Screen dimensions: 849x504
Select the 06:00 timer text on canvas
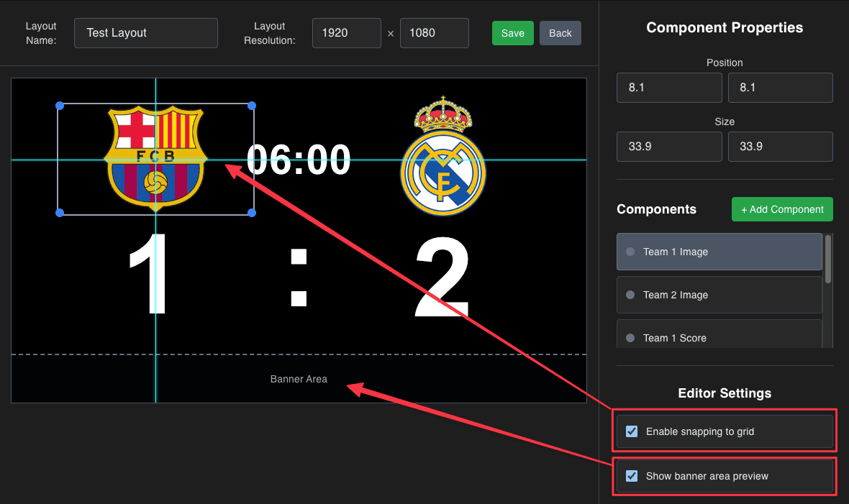click(x=299, y=160)
